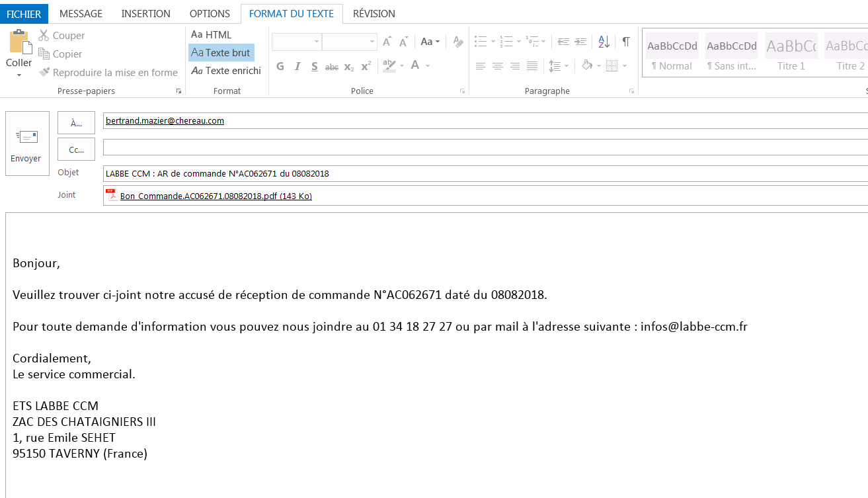Switch to the INSERTION tab
This screenshot has width=868, height=498.
(x=146, y=13)
